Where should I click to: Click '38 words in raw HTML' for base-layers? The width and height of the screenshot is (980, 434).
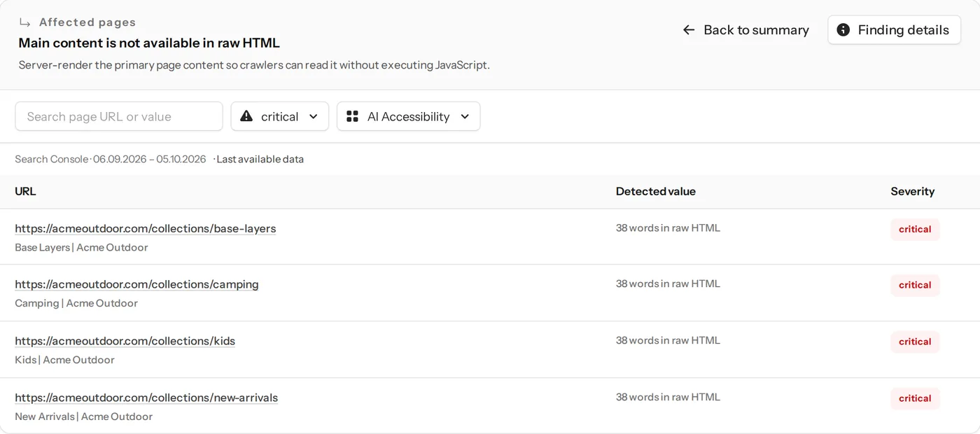(x=668, y=227)
